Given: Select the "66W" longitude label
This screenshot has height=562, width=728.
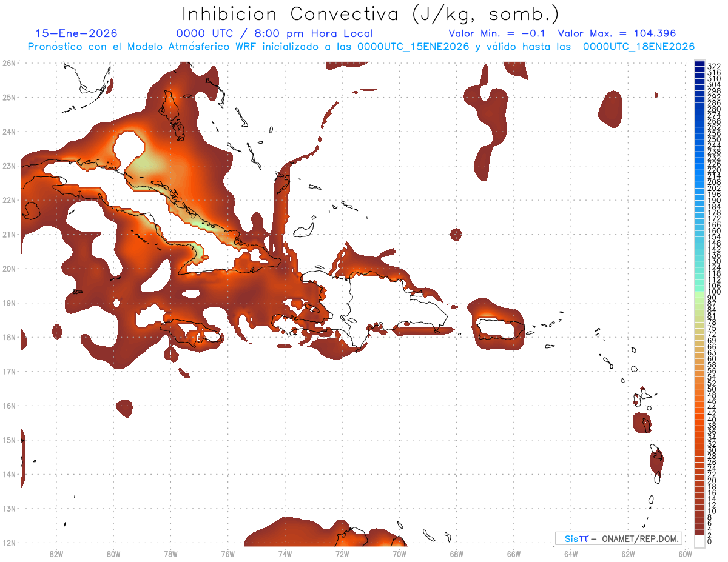Looking at the screenshot, I should [x=514, y=554].
